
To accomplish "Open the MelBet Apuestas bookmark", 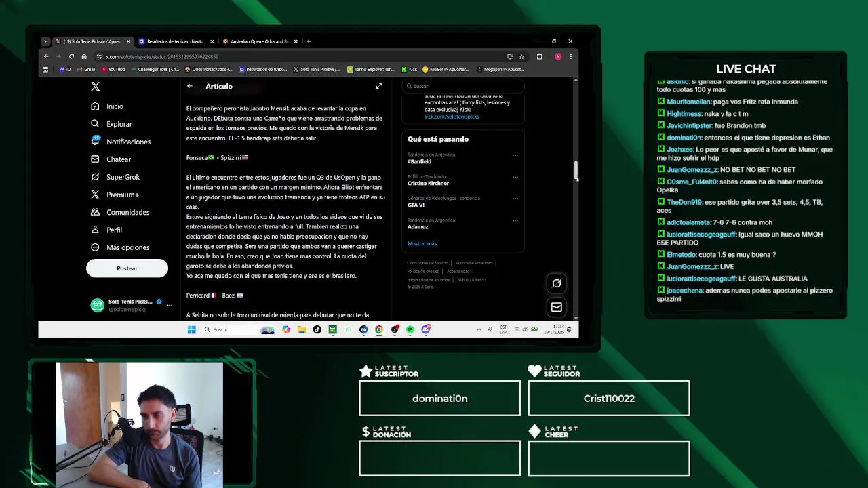I will tap(446, 69).
